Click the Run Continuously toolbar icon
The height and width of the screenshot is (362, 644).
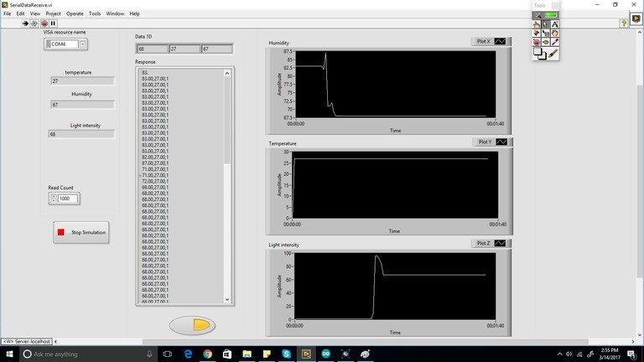coord(34,23)
